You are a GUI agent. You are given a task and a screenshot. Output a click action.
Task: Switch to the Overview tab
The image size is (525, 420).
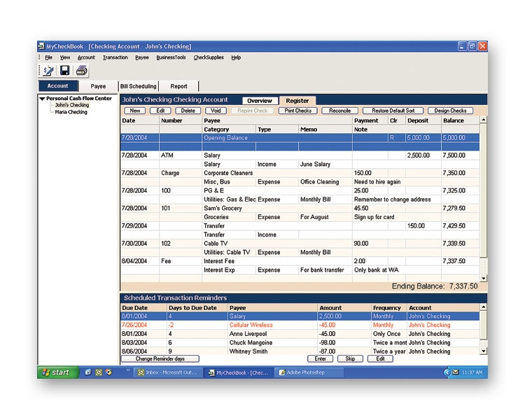(x=259, y=101)
